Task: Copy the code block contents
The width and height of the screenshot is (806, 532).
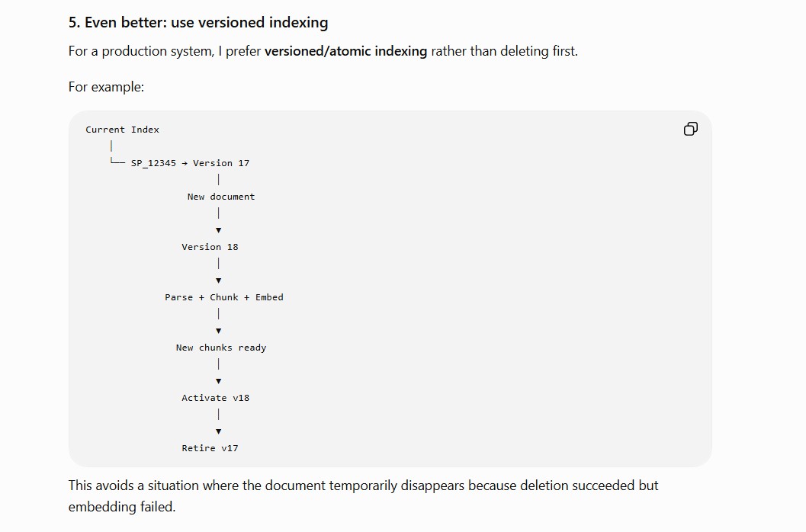Action: pyautogui.click(x=690, y=129)
